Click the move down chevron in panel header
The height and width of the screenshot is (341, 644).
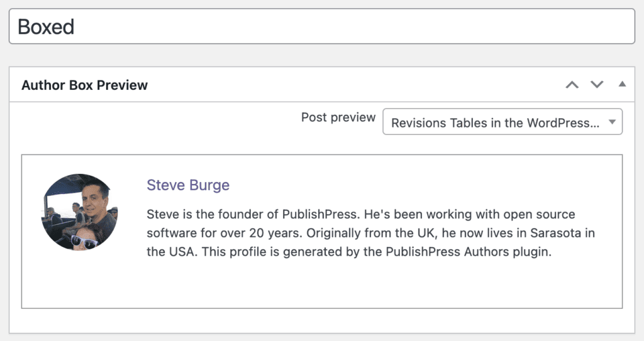pos(597,85)
